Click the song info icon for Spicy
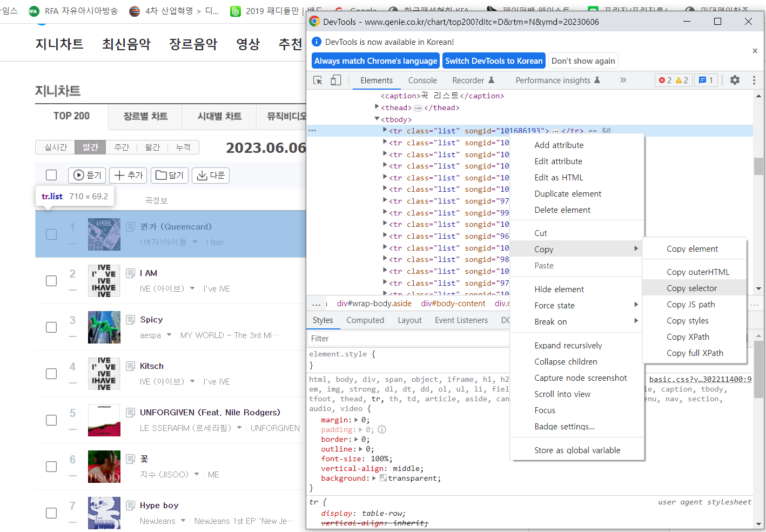Image resolution: width=766 pixels, height=532 pixels. (x=130, y=320)
